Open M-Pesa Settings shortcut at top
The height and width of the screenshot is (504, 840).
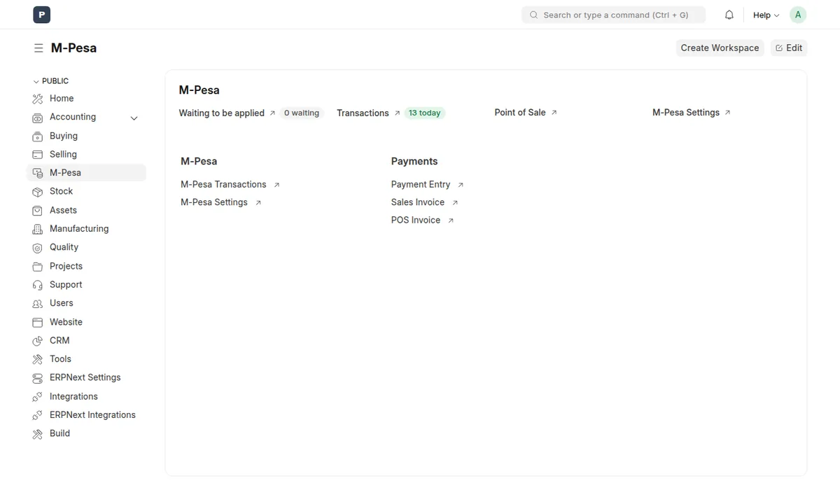(x=686, y=113)
